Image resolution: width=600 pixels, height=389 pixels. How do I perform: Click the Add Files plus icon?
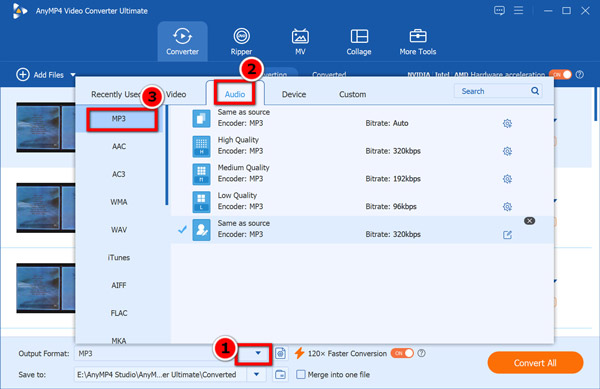23,75
